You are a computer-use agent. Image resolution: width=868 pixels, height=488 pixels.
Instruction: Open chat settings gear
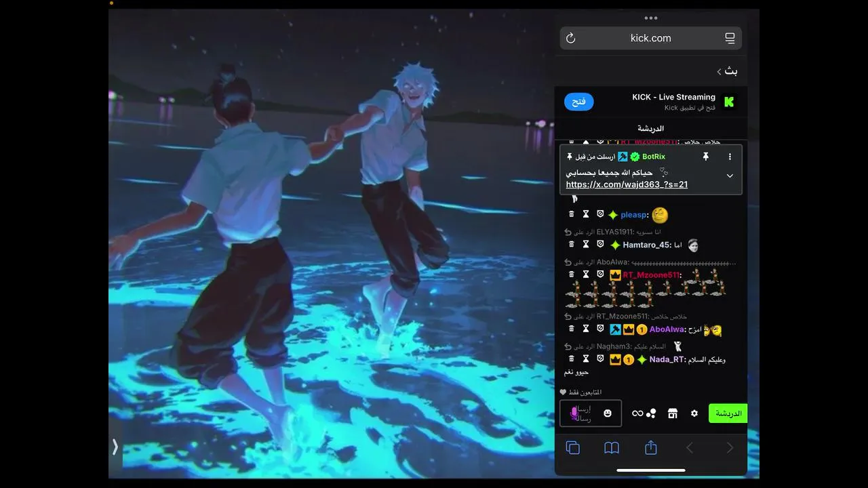click(694, 413)
